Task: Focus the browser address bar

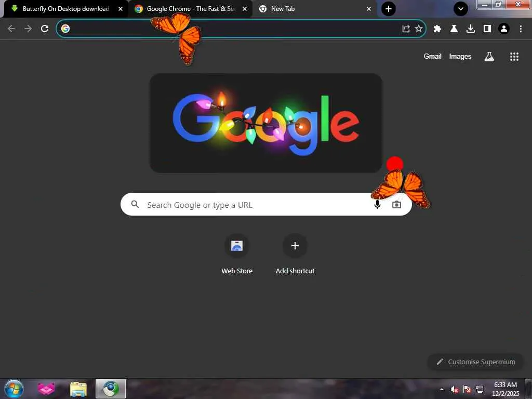Action: point(241,29)
